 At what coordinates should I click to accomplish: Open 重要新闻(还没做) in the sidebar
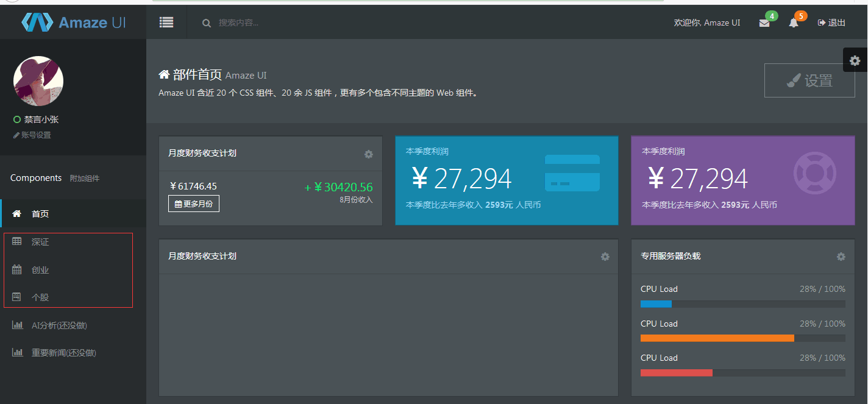(x=73, y=353)
